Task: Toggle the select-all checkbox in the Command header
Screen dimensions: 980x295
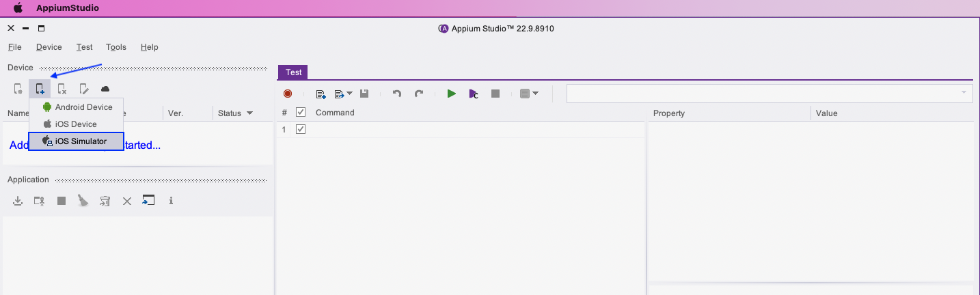Action: point(301,113)
